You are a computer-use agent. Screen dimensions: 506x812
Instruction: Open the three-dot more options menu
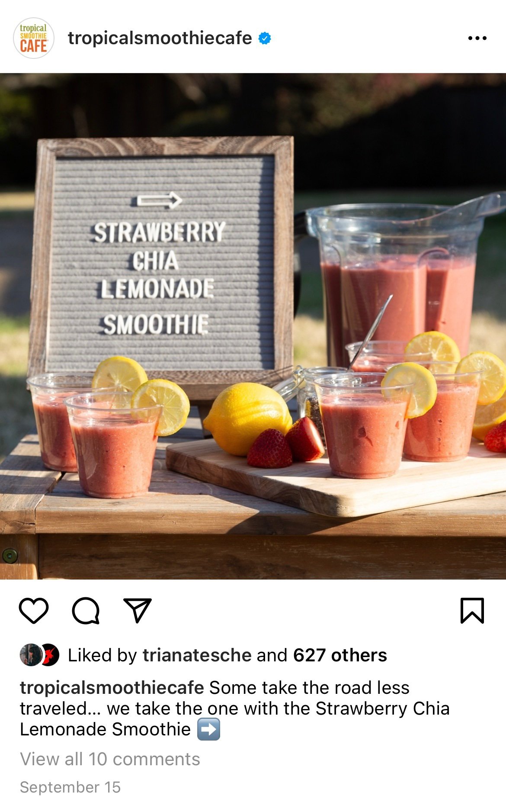coord(477,38)
